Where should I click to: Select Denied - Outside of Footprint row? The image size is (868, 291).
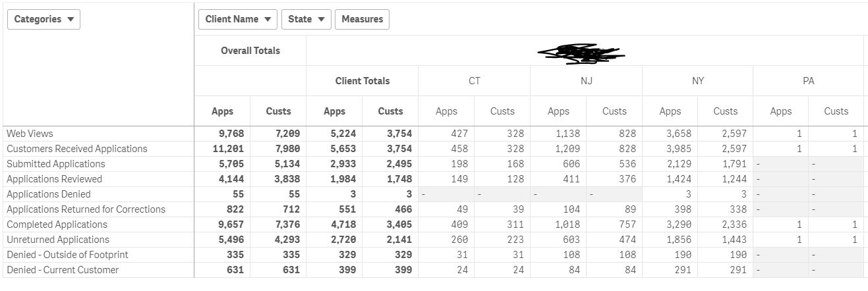click(x=68, y=255)
